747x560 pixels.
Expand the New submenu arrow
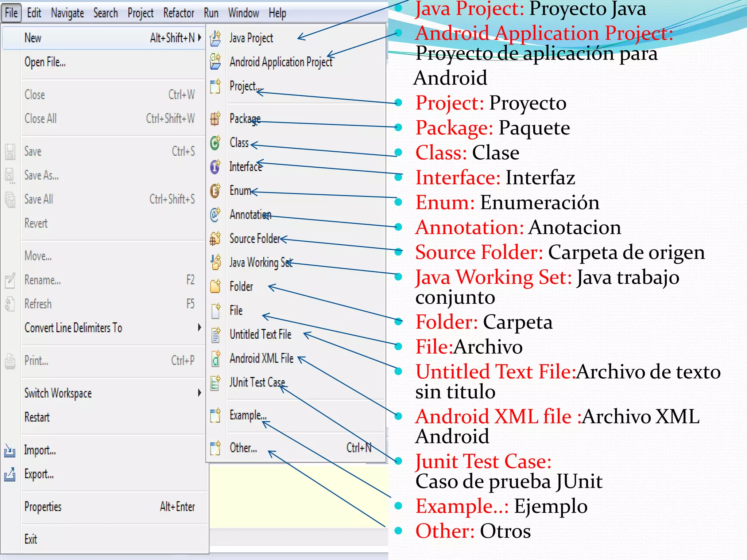(200, 38)
